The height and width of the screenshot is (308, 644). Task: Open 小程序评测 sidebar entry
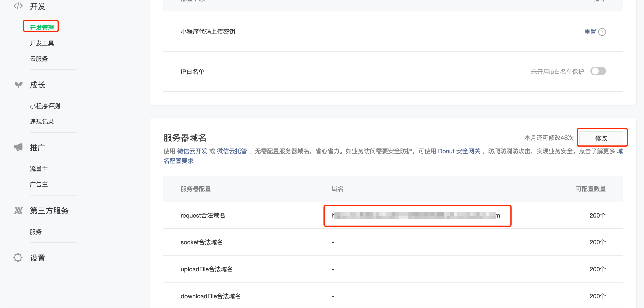[x=45, y=106]
